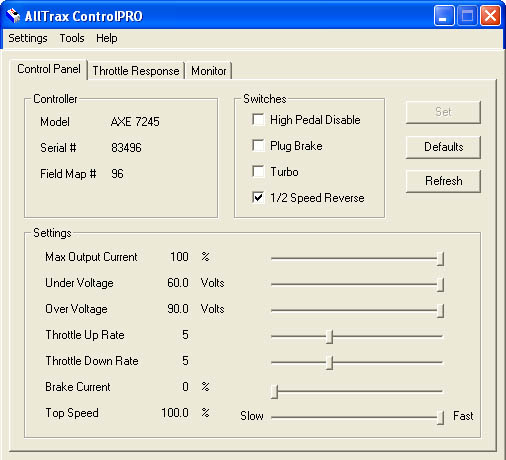Image resolution: width=506 pixels, height=460 pixels.
Task: Open the Settings menu
Action: click(28, 38)
